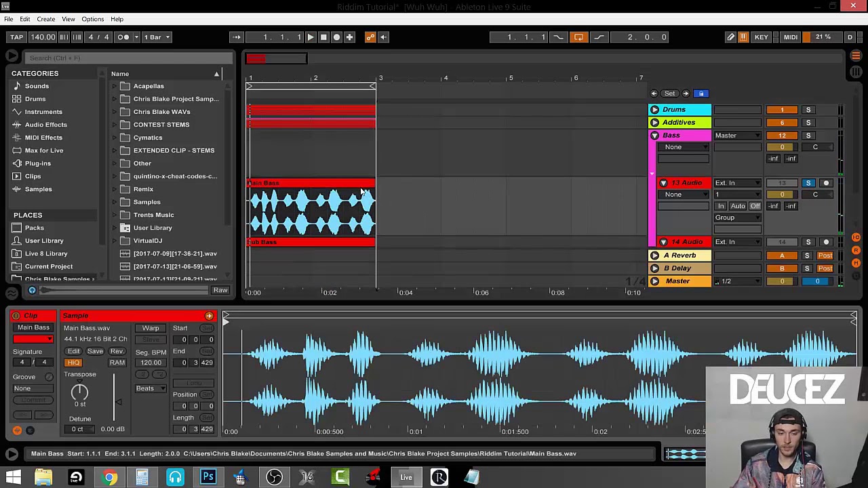Open the Help menu
868x488 pixels.
point(117,19)
